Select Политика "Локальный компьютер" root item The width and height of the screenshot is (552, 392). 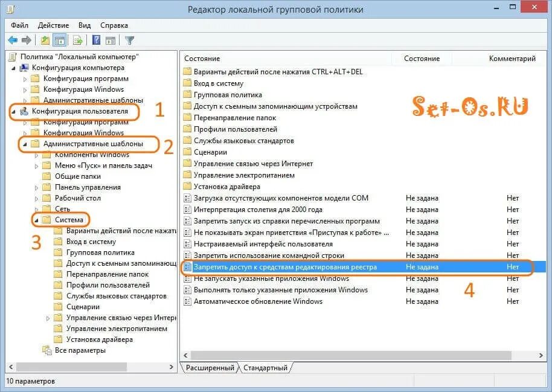[x=79, y=57]
